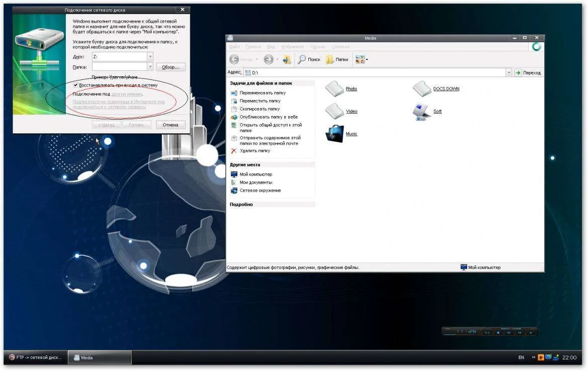Open the Music folder
The height and width of the screenshot is (371, 588).
pyautogui.click(x=341, y=134)
